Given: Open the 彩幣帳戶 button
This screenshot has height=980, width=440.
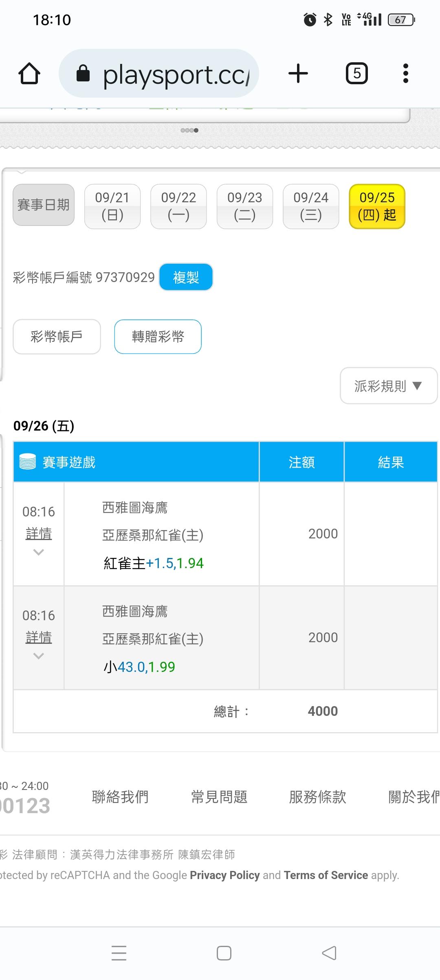Looking at the screenshot, I should [57, 337].
